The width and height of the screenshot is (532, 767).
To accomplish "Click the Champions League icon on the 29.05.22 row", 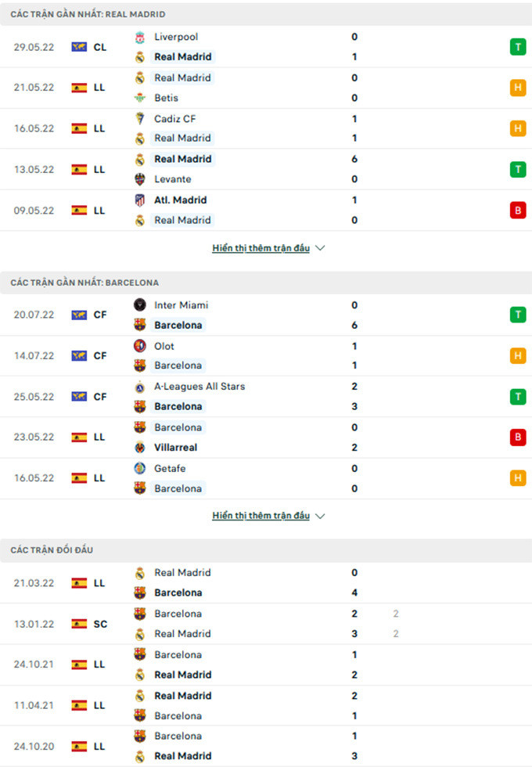I will [x=77, y=46].
